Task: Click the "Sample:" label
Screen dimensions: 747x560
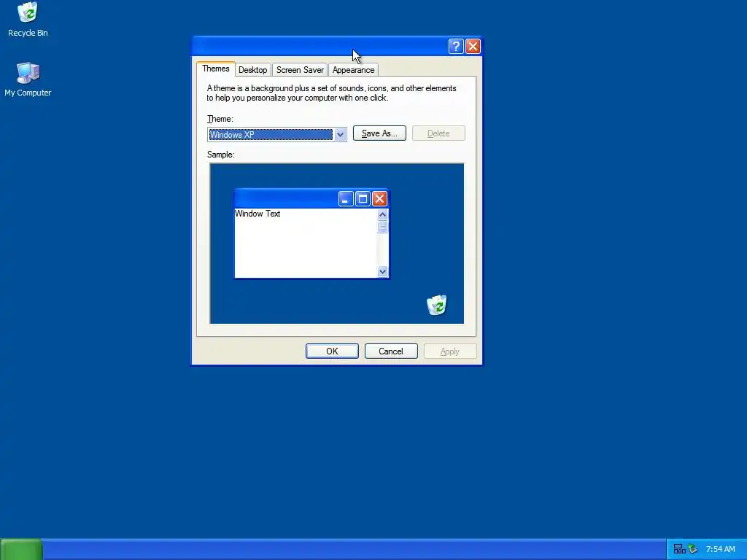Action: (x=221, y=155)
